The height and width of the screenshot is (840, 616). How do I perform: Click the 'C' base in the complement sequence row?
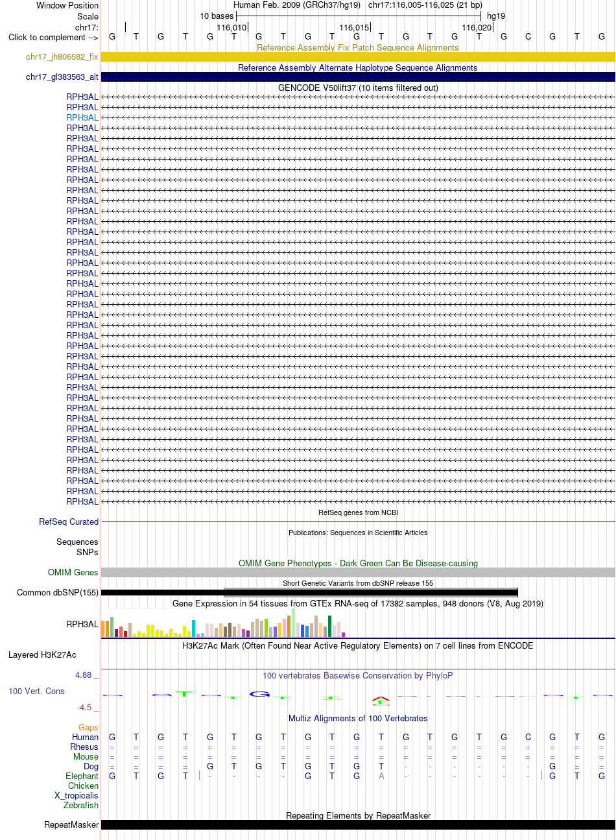(528, 36)
